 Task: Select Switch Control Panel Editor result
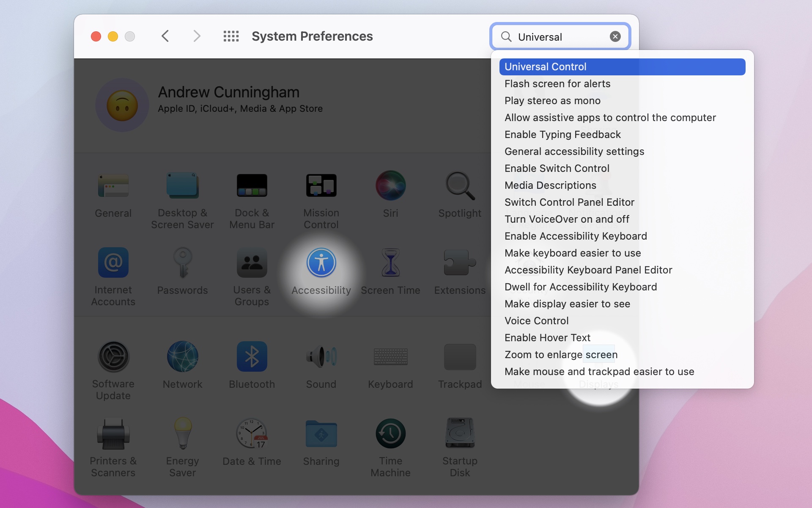pyautogui.click(x=622, y=202)
